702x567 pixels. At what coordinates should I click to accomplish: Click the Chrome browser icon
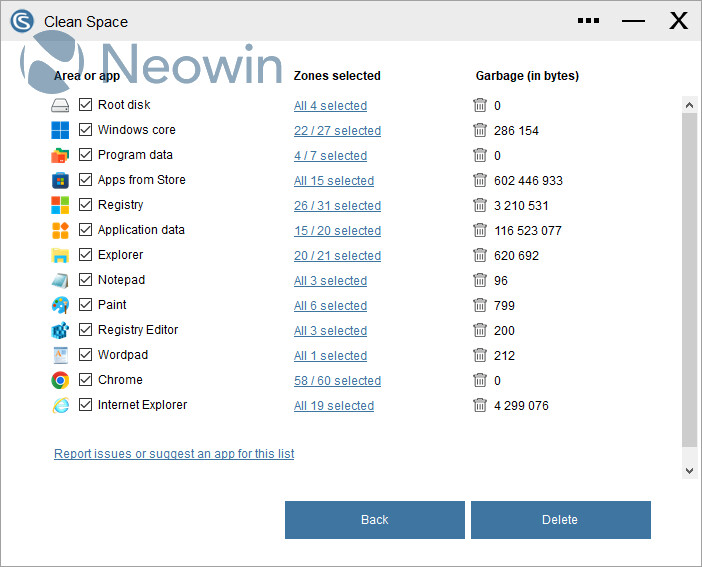60,380
